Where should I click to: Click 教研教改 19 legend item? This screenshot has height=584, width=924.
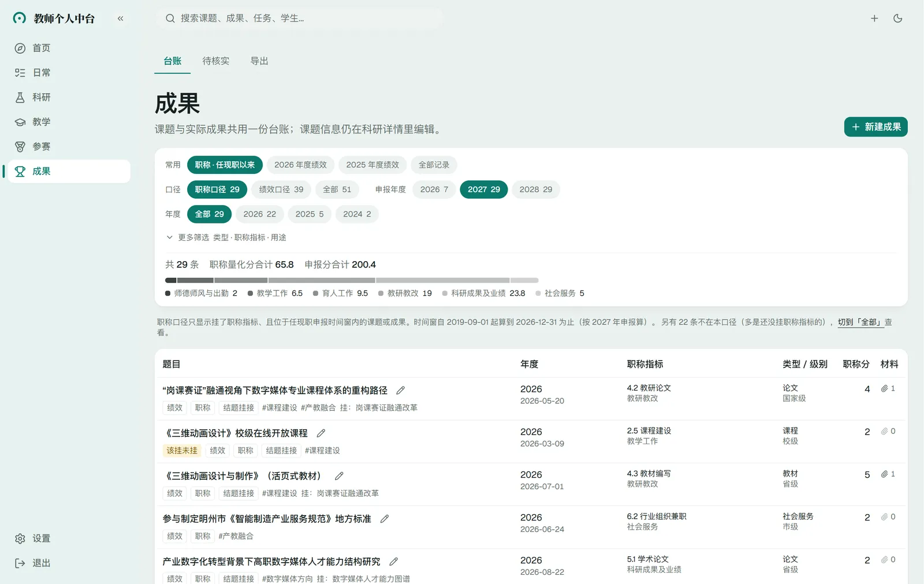point(405,293)
